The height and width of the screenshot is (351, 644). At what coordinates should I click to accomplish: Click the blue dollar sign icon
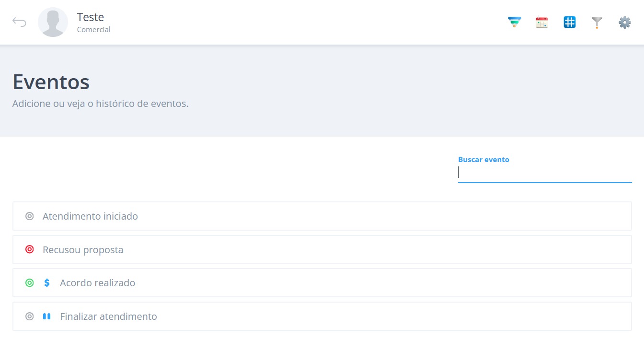tap(47, 283)
